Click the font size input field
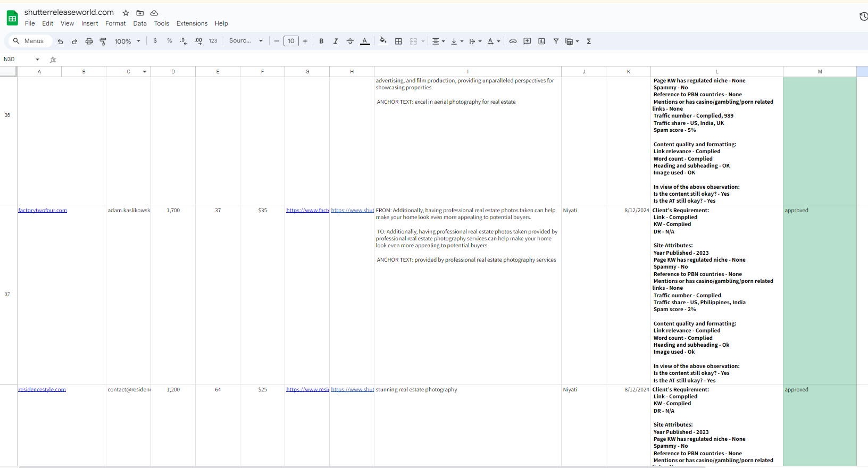This screenshot has height=468, width=868. (x=291, y=41)
